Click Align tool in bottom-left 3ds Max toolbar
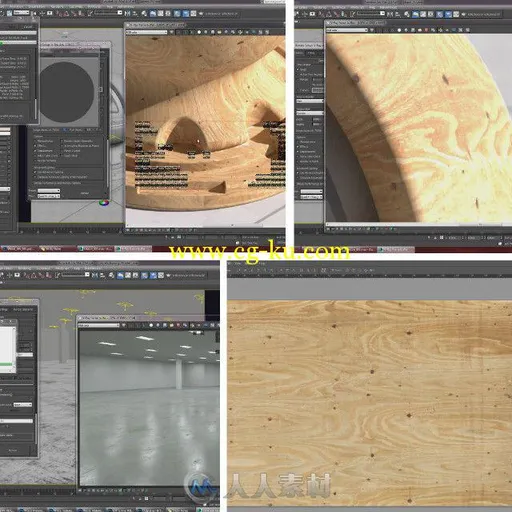512x512 pixels. [103, 275]
